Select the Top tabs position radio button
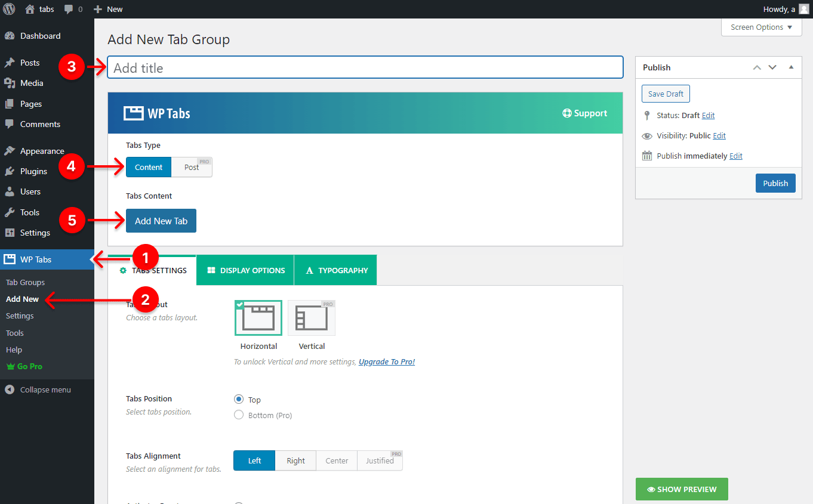Screen dimensions: 813x504 [239, 399]
